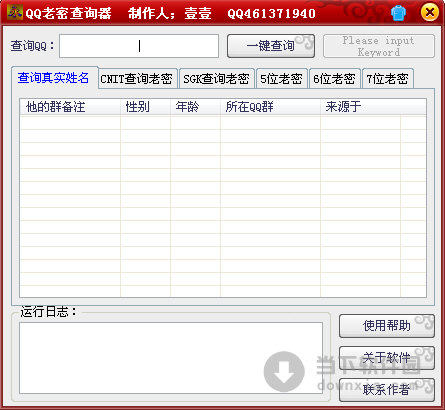
Task: Click inside the 运行日志 text area
Action: [x=171, y=358]
